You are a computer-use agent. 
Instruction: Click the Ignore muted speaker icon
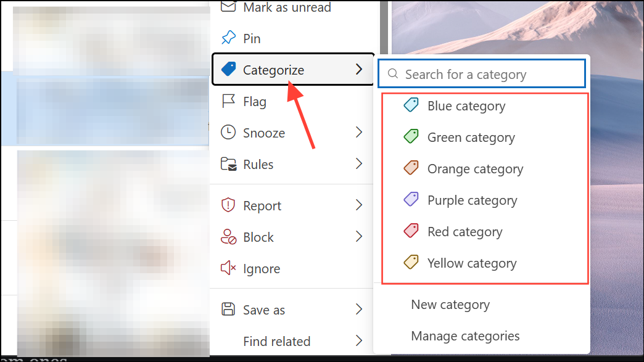click(x=228, y=268)
